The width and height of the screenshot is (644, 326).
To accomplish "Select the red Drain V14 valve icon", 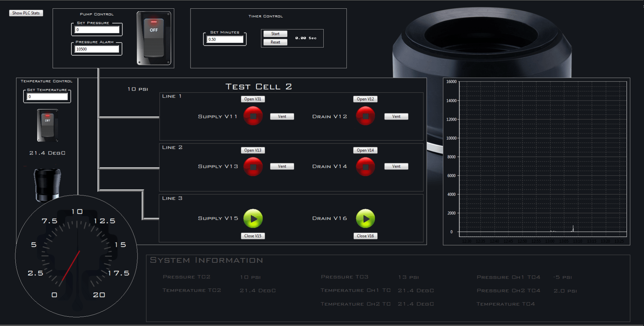I will click(x=365, y=167).
